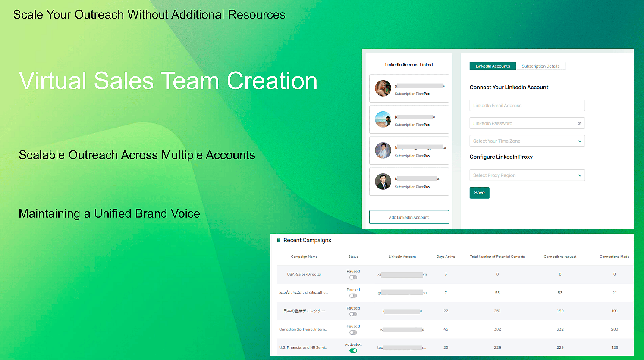This screenshot has height=360, width=644.
Task: Click the Recent Campaigns heading text
Action: tap(307, 241)
